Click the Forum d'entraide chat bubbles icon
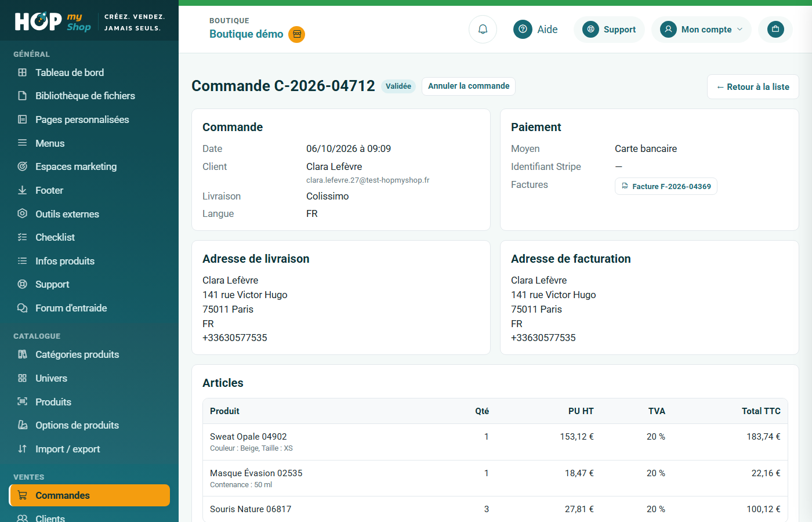 click(23, 308)
